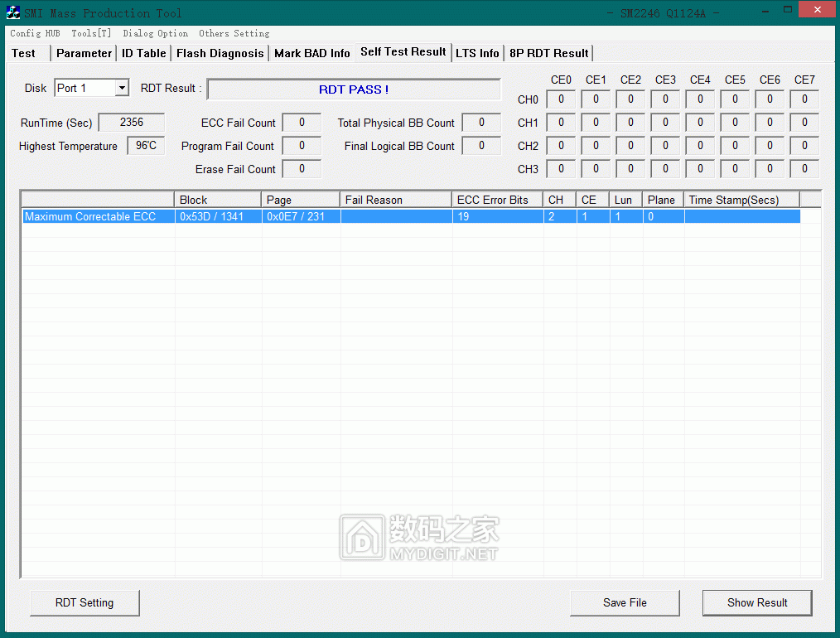Open the Disk Port 1 dropdown
Image resolution: width=840 pixels, height=638 pixels.
pyautogui.click(x=122, y=88)
